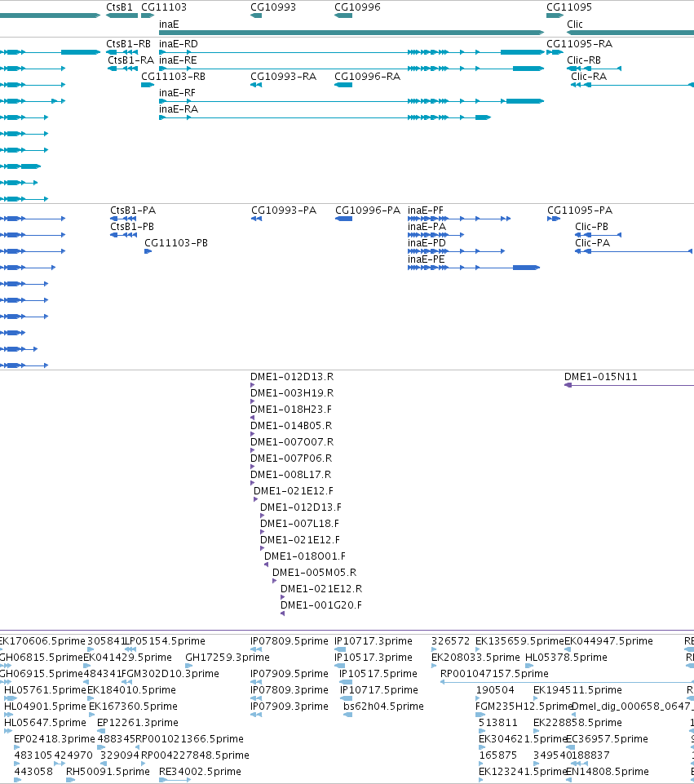Click the inaE-RA transcript feature line
Image resolution: width=694 pixels, height=784 pixels.
(x=325, y=117)
